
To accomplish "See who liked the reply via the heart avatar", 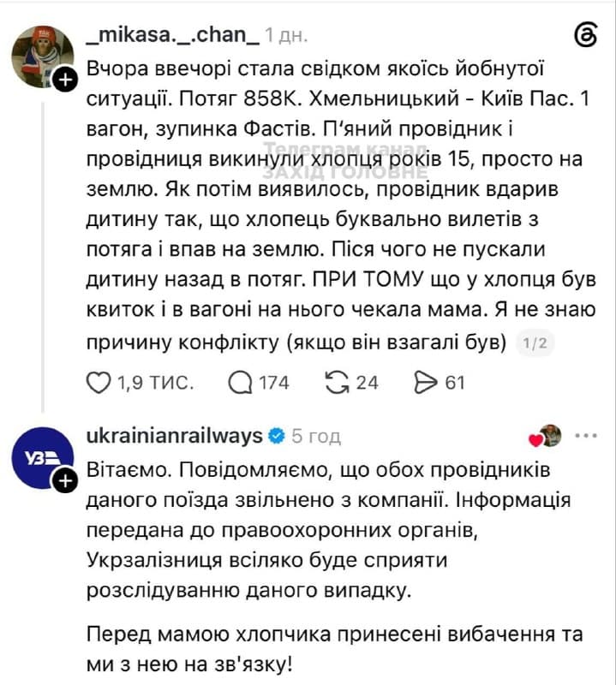I will point(546,436).
